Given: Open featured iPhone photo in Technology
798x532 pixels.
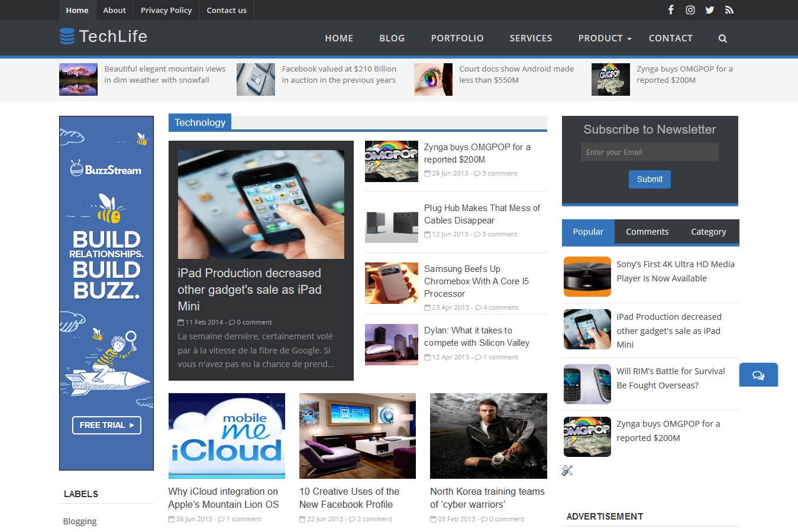Looking at the screenshot, I should point(261,205).
